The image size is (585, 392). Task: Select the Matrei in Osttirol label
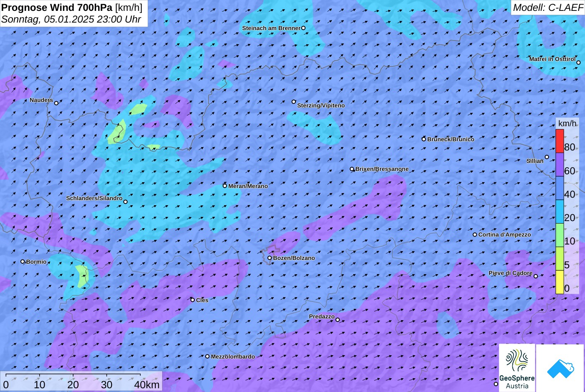[x=552, y=59]
